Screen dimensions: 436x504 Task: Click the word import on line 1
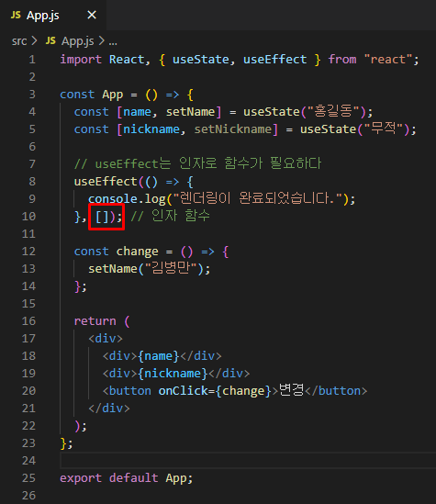coord(81,60)
